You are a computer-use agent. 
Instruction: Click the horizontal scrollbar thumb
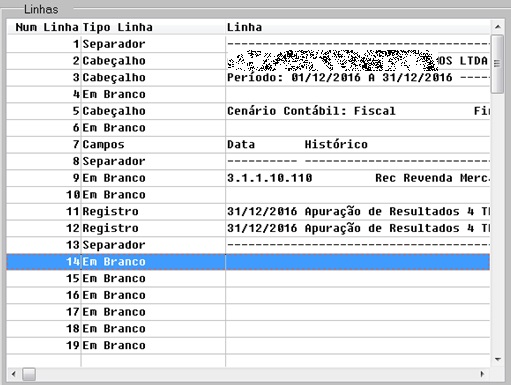click(x=29, y=374)
